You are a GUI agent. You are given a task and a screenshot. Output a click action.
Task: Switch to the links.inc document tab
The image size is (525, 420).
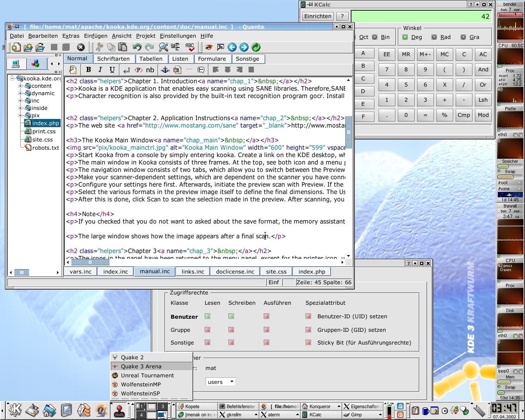point(193,272)
